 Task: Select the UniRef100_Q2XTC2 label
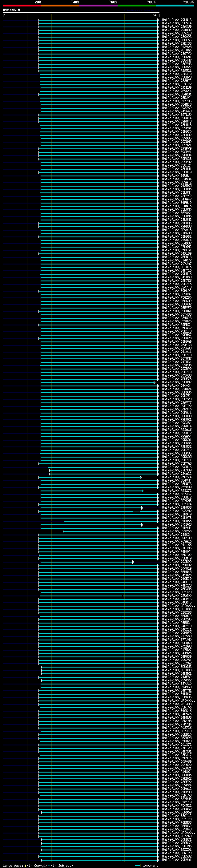point(177,84)
